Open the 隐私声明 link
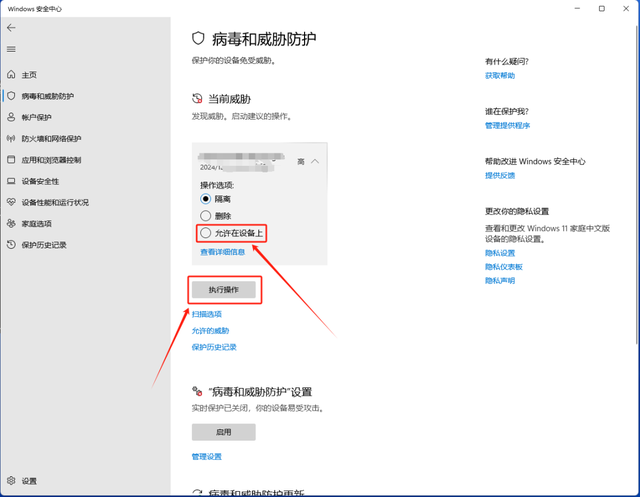Image resolution: width=640 pixels, height=497 pixels. point(500,281)
